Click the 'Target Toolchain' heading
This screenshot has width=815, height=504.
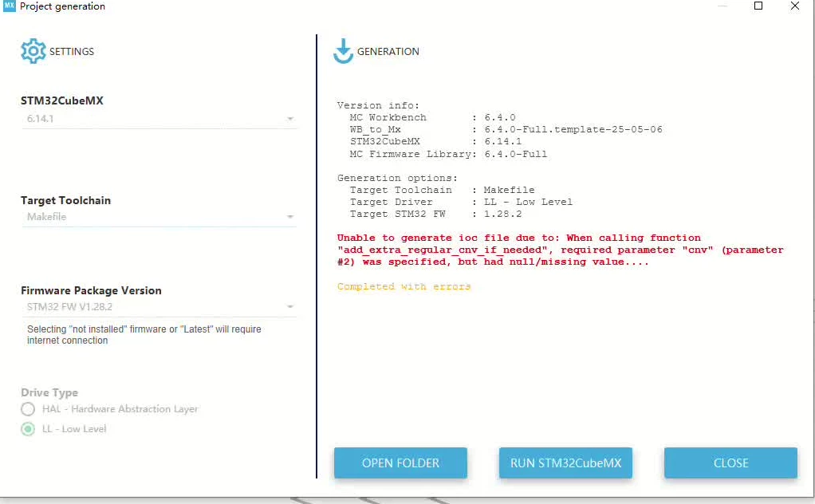65,200
